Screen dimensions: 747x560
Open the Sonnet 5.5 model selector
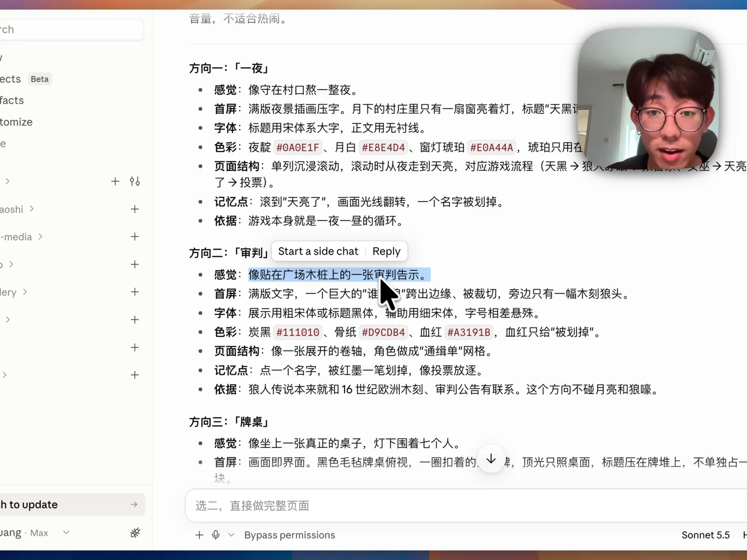tap(705, 535)
